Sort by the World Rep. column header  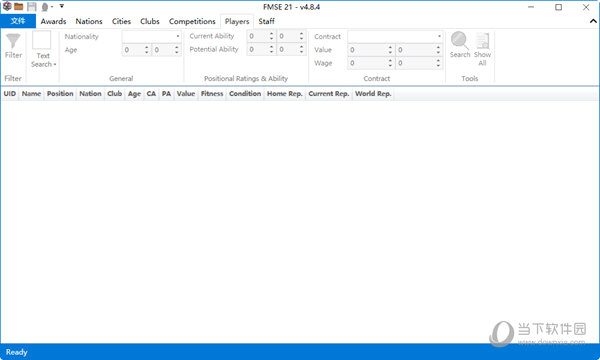pyautogui.click(x=373, y=94)
